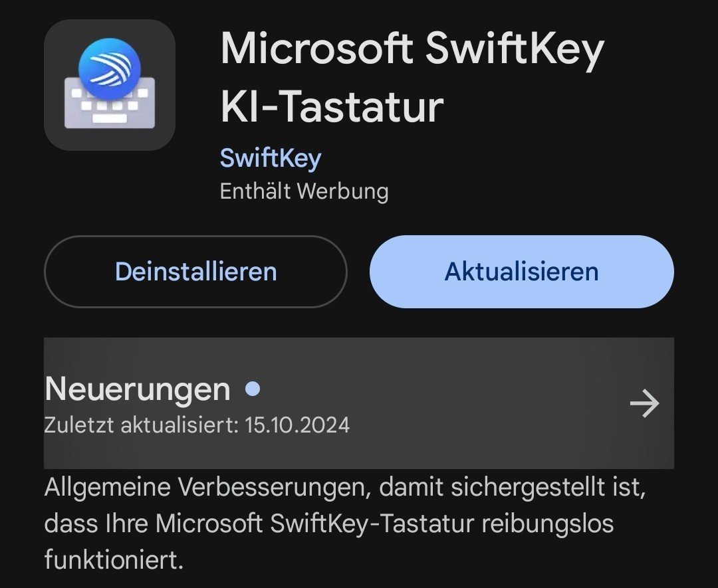Click the 'KI-Tastatur' title text
The image size is (718, 588).
(x=332, y=108)
